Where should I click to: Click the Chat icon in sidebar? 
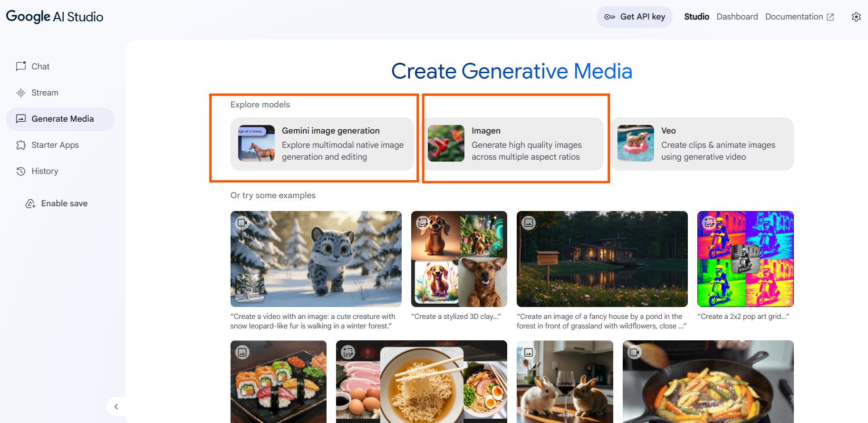(x=21, y=66)
